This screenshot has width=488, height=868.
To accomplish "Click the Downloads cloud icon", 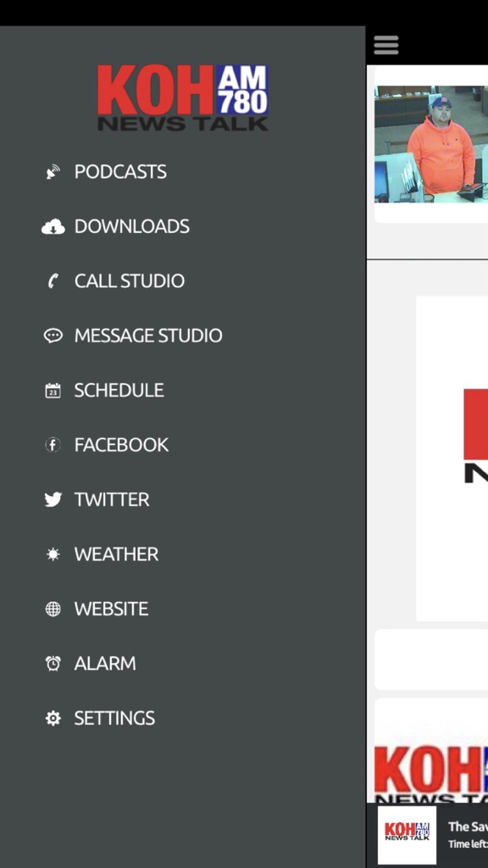I will coord(53,226).
